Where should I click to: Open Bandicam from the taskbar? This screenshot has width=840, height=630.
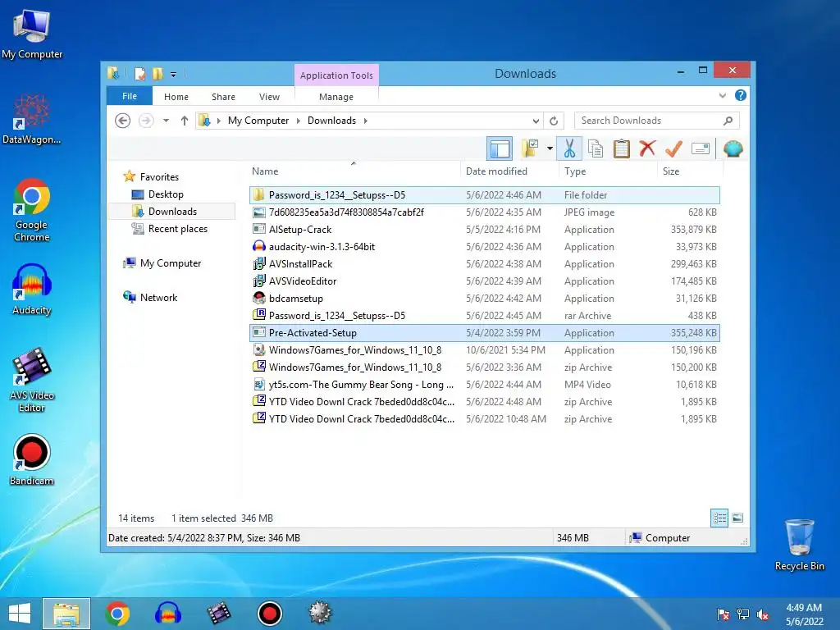[x=269, y=614]
